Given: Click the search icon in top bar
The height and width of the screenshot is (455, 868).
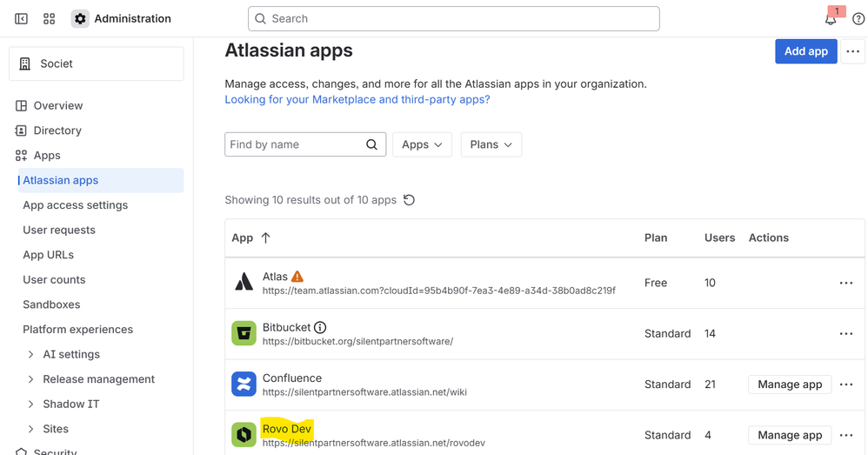Looking at the screenshot, I should [260, 19].
